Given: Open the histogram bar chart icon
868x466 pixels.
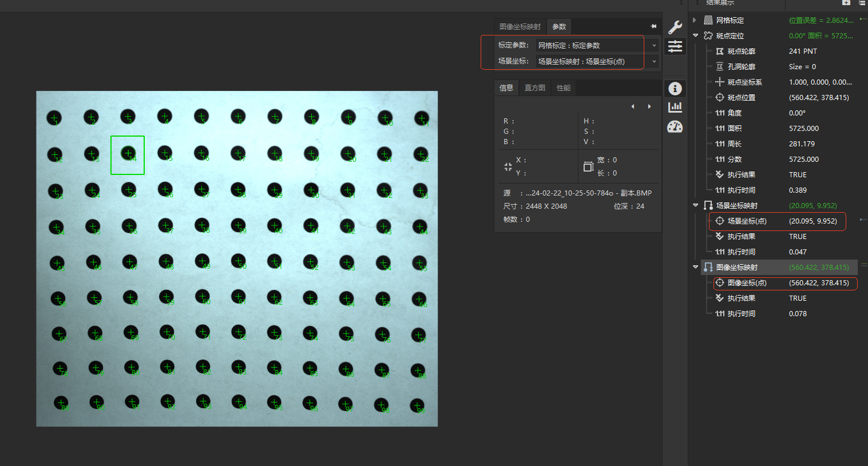Looking at the screenshot, I should click(675, 107).
